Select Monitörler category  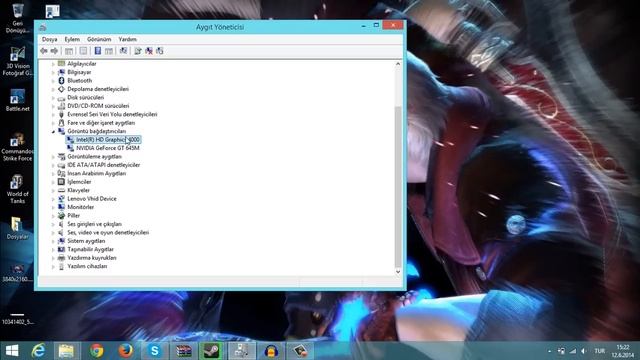[80, 207]
